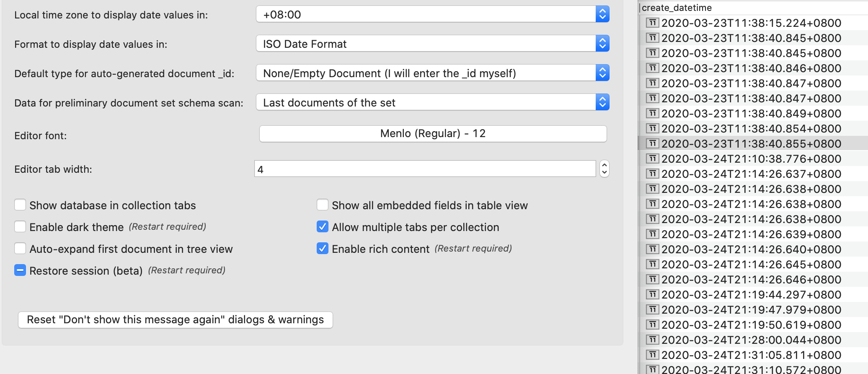Click date icon of 2020-03-24T21:14:26.640+0800
Screen dimensions: 868x374
pos(653,249)
